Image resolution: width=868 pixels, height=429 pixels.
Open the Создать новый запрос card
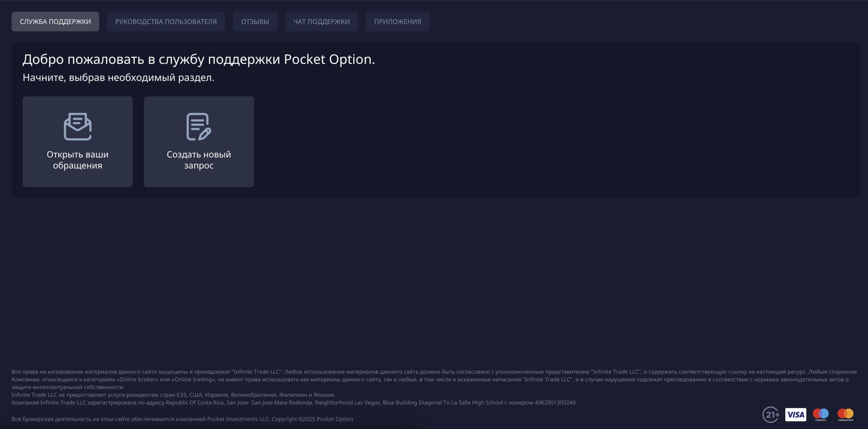(198, 142)
